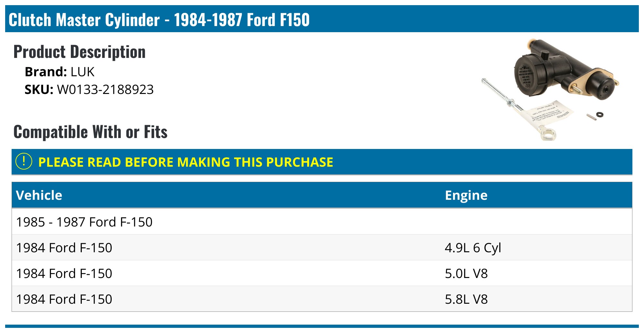The image size is (644, 333).
Task: Open the clutch master cylinder product photo
Action: [x=550, y=89]
